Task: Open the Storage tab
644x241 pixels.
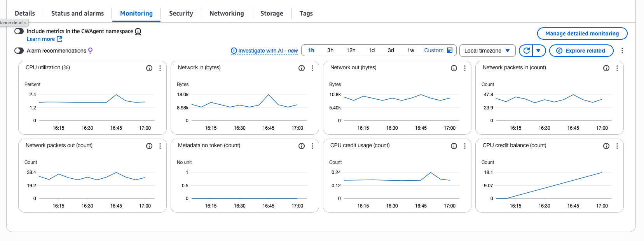Action: point(272,13)
